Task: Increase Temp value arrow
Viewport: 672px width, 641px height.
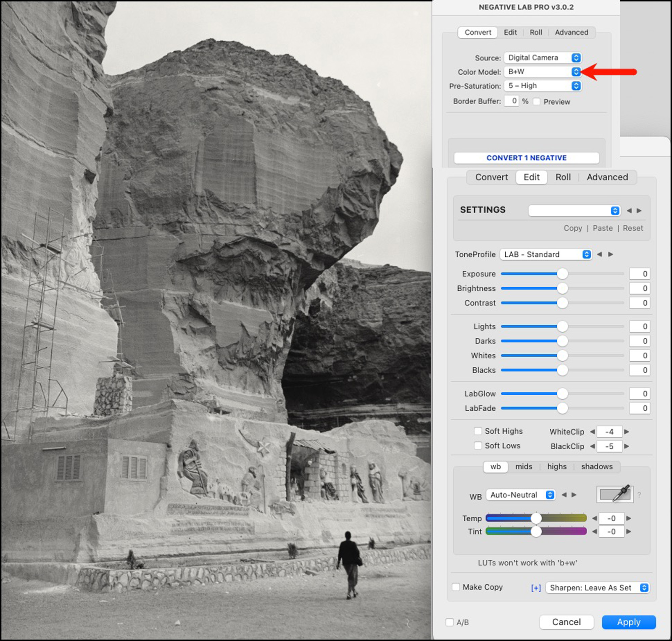Action: tap(629, 518)
